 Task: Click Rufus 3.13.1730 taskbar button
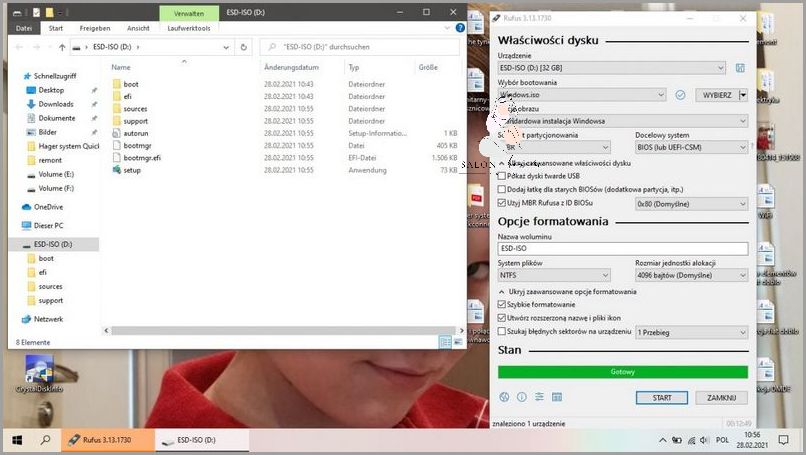coord(107,440)
